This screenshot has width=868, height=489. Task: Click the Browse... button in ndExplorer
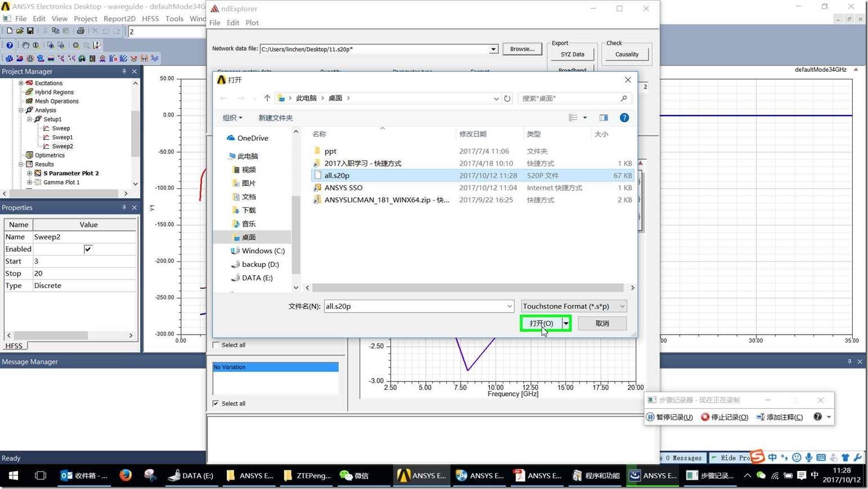[x=522, y=49]
